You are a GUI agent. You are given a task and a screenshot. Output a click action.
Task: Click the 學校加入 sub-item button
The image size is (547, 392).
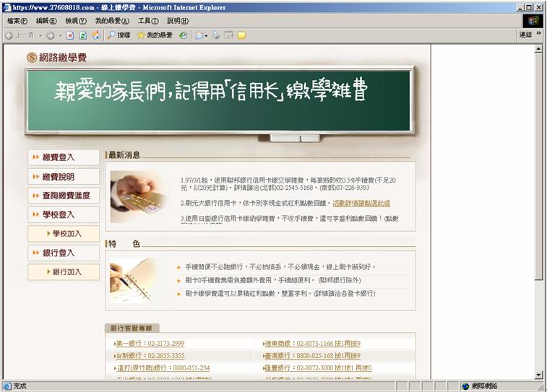(64, 234)
